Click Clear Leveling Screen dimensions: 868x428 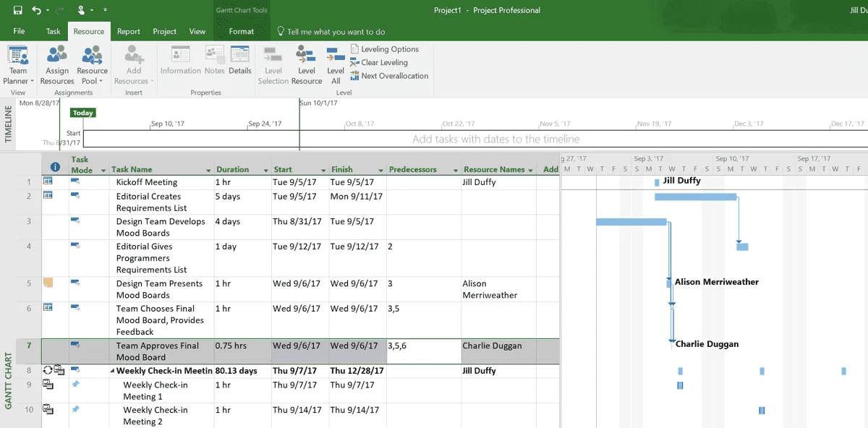point(384,62)
